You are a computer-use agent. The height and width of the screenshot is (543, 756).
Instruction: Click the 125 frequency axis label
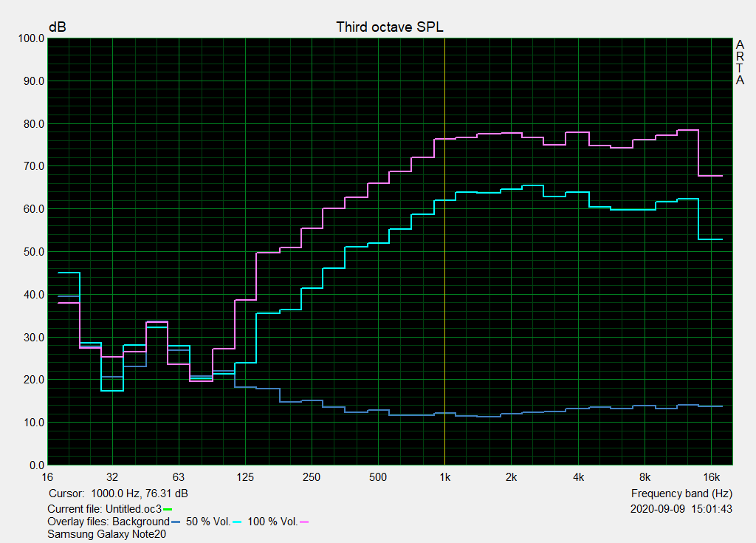coord(245,477)
